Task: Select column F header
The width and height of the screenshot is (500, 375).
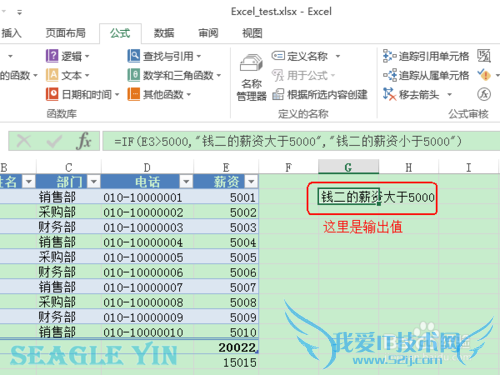Action: point(288,167)
